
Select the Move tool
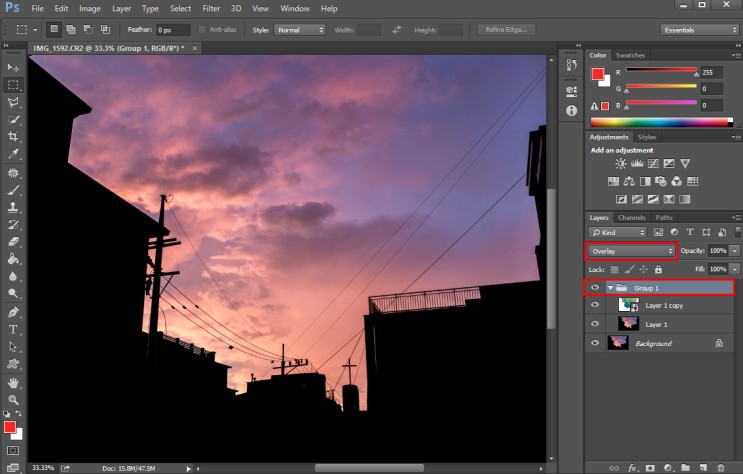(14, 68)
